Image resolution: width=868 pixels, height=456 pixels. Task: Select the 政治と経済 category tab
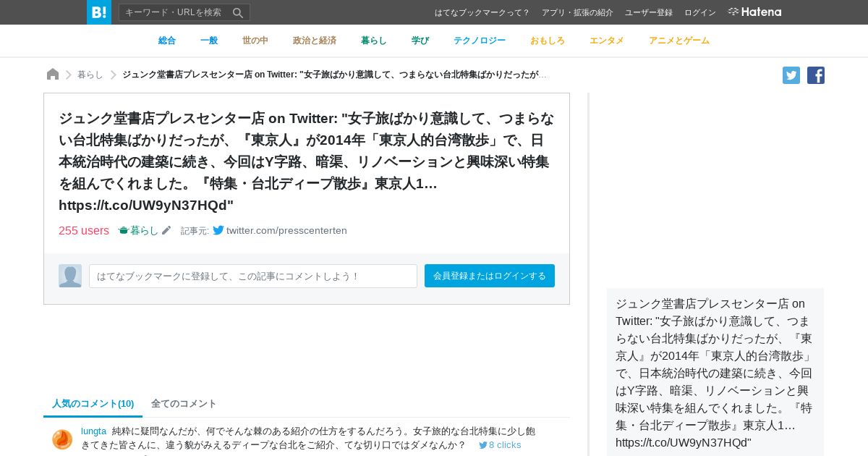[315, 41]
